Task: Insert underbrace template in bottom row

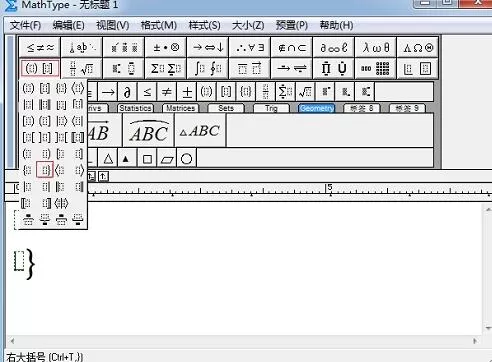Action: (x=45, y=219)
